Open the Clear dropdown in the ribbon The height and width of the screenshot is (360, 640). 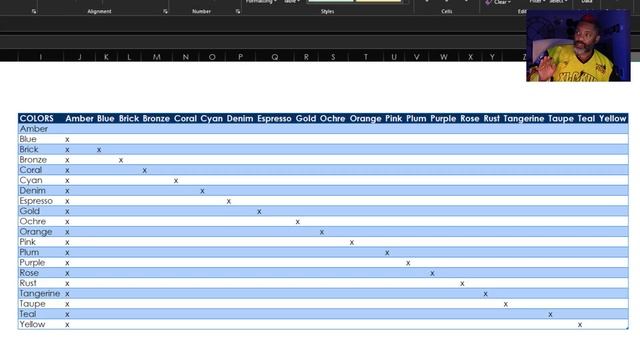(498, 2)
